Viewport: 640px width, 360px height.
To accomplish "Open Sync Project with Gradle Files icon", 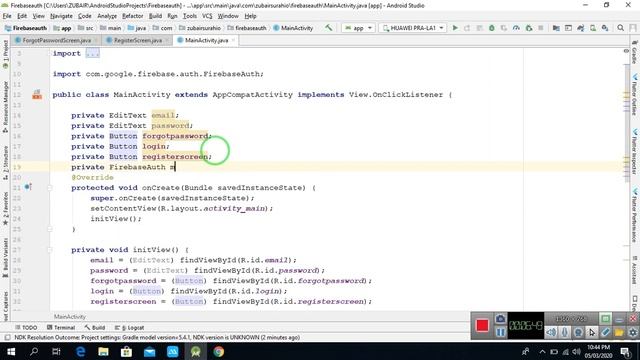I will click(581, 28).
